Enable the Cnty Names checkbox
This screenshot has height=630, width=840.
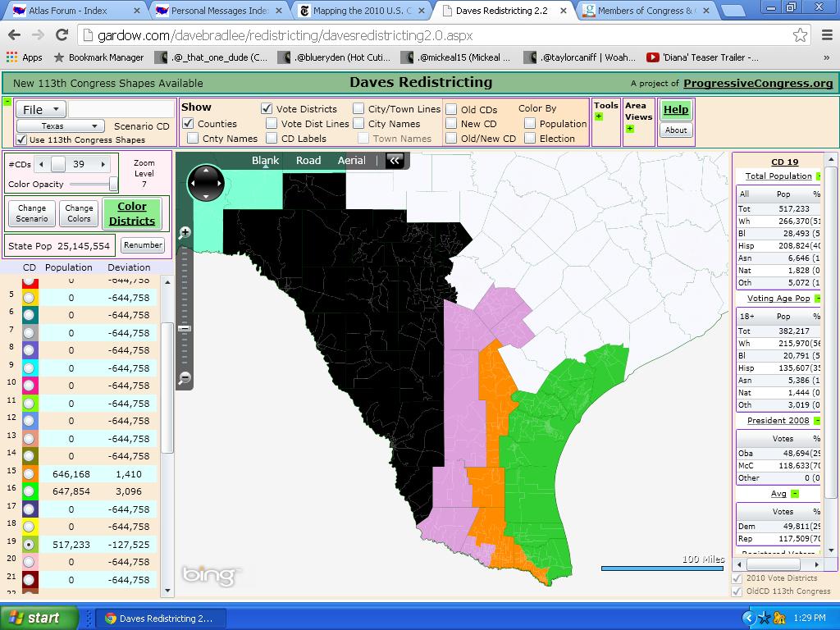click(x=193, y=138)
